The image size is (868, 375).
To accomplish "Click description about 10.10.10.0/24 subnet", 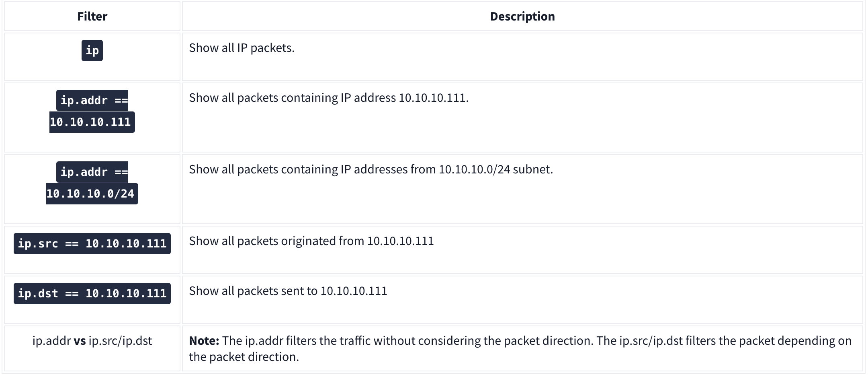I will pos(371,169).
